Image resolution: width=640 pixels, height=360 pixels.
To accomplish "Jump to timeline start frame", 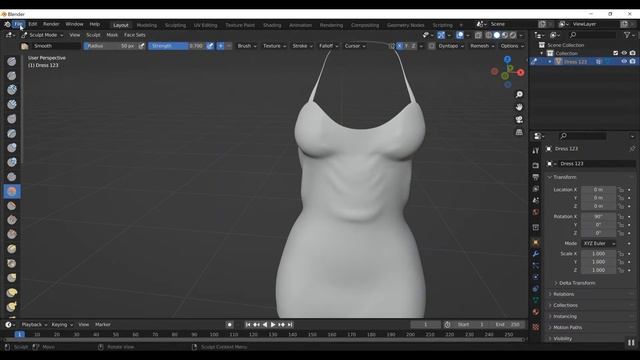I will click(248, 324).
